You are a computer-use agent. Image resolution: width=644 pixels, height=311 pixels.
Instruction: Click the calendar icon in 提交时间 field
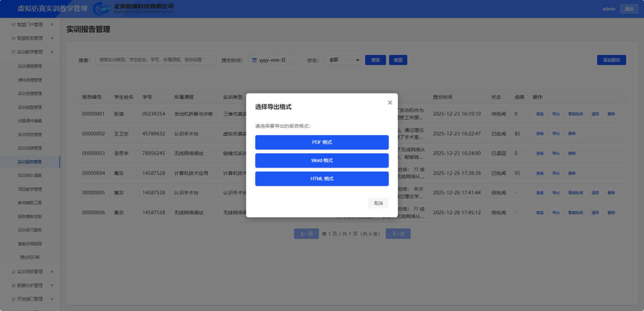(x=255, y=60)
